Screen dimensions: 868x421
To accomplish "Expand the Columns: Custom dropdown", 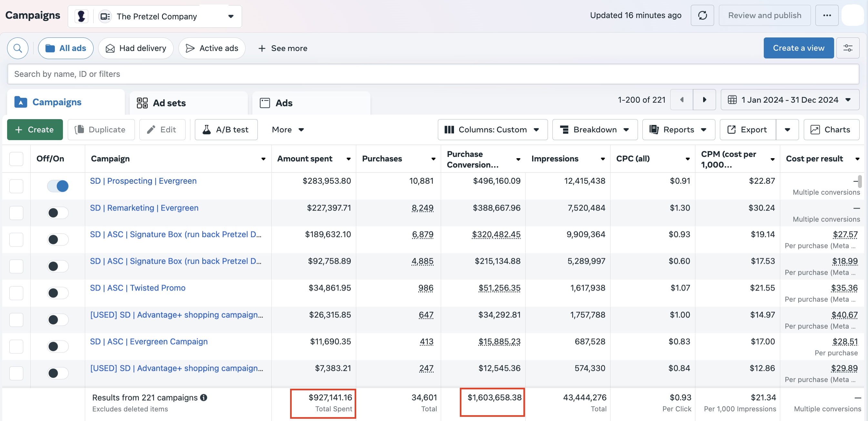I will (492, 130).
